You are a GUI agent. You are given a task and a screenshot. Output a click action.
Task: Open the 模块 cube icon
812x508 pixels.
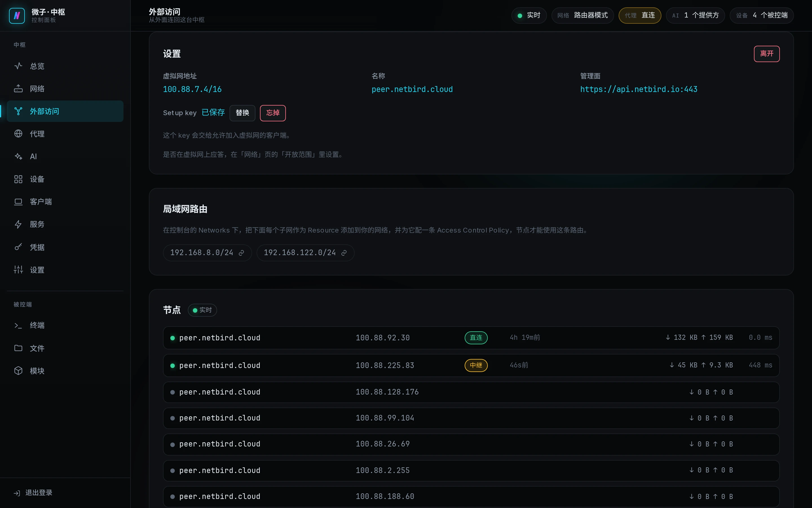(18, 371)
